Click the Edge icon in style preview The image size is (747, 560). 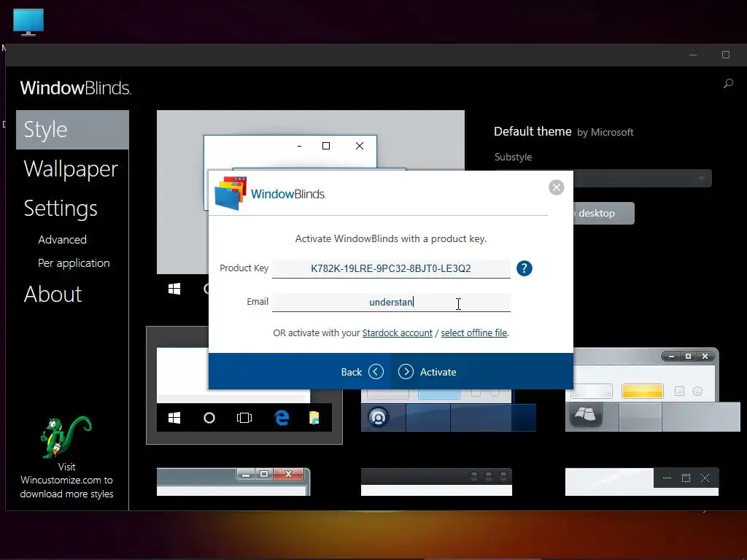[282, 418]
